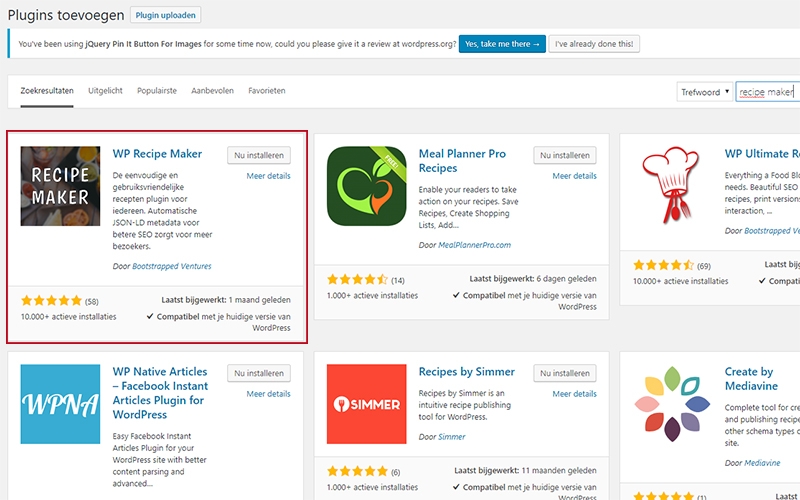Install Recipes by Simmer plugin
Image resolution: width=800 pixels, height=500 pixels.
coord(565,373)
